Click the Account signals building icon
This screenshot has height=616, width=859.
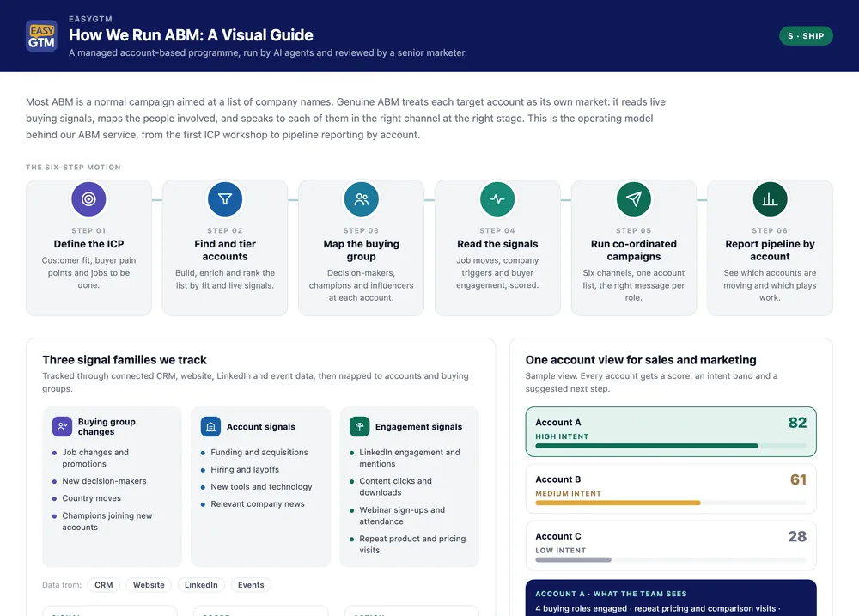point(211,426)
